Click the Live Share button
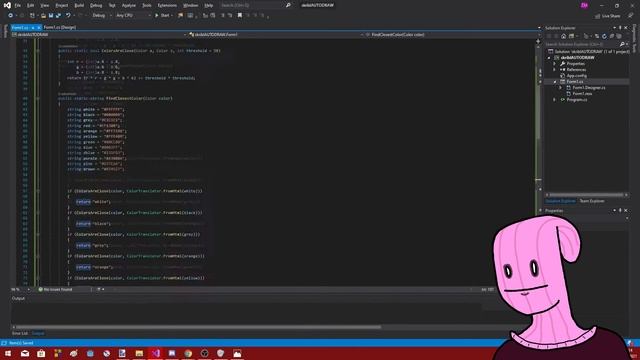The width and height of the screenshot is (640, 360). tap(608, 16)
